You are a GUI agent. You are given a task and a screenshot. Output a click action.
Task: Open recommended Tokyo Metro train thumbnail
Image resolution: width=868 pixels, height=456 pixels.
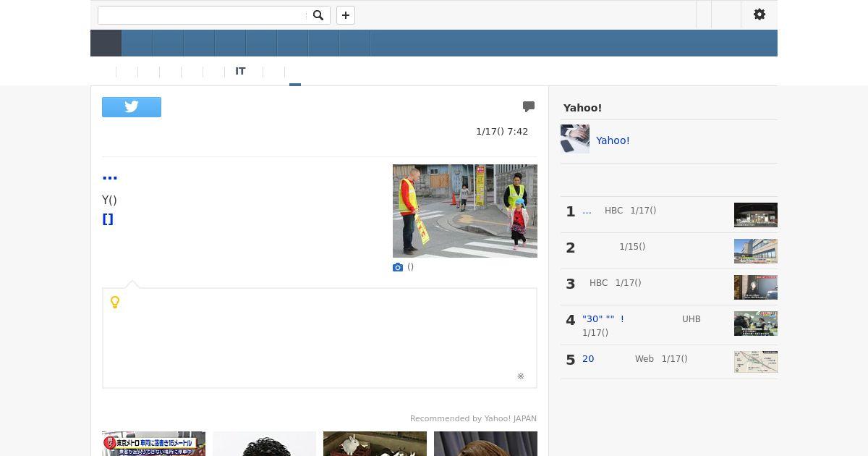pyautogui.click(x=153, y=444)
